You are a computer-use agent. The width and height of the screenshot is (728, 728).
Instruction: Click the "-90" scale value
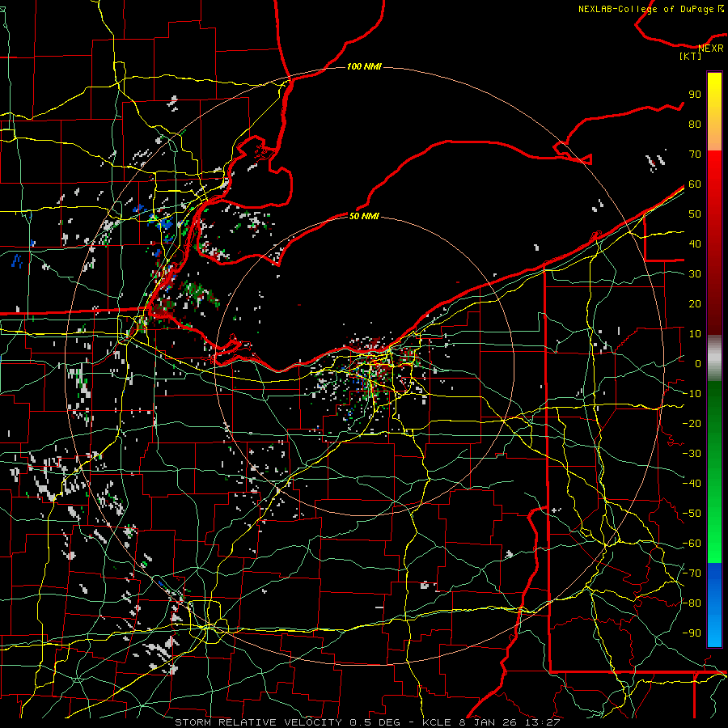(692, 633)
